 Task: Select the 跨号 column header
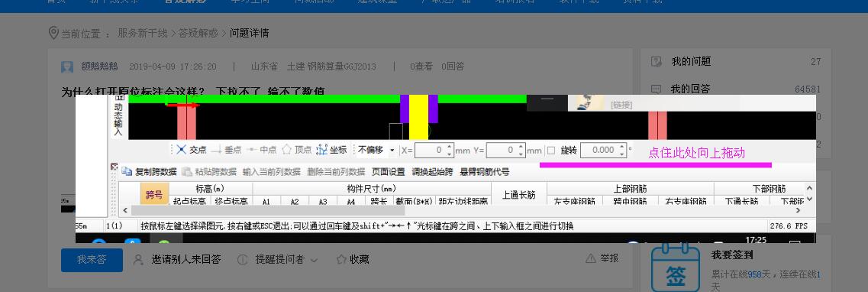[x=154, y=194]
